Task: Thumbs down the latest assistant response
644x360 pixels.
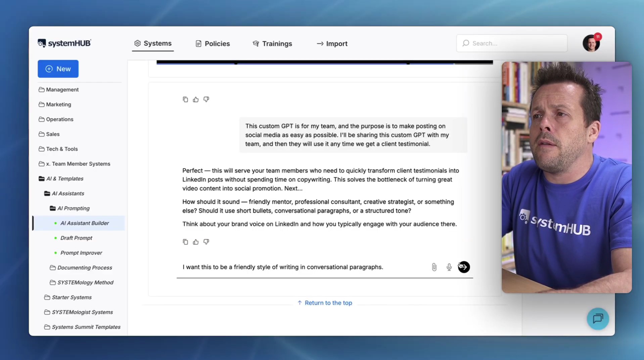Action: [x=206, y=242]
